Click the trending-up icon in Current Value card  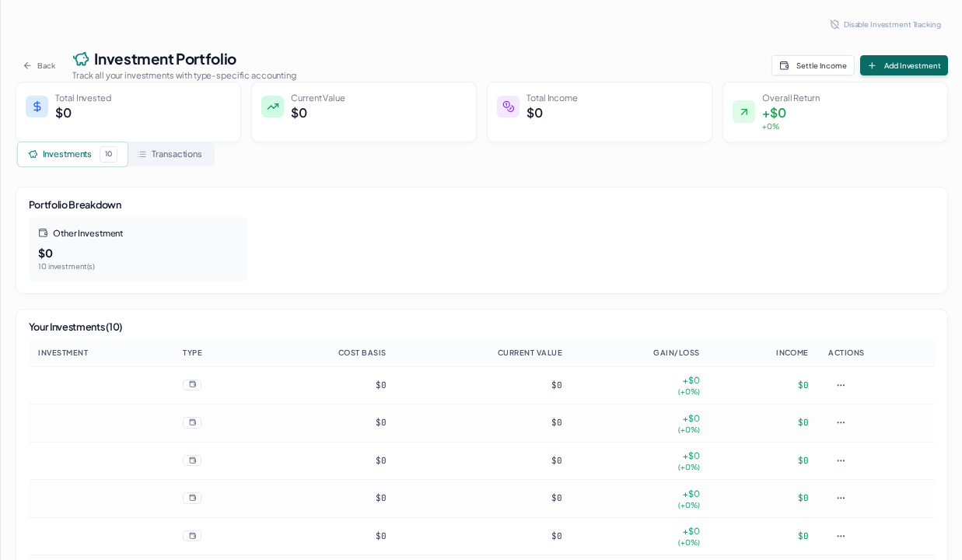point(272,107)
